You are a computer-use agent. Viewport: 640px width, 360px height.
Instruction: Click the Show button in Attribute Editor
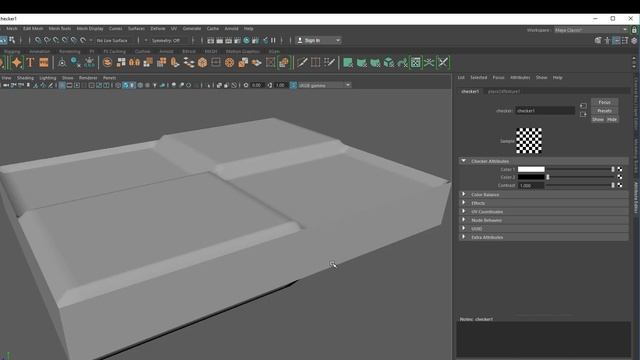[x=598, y=119]
